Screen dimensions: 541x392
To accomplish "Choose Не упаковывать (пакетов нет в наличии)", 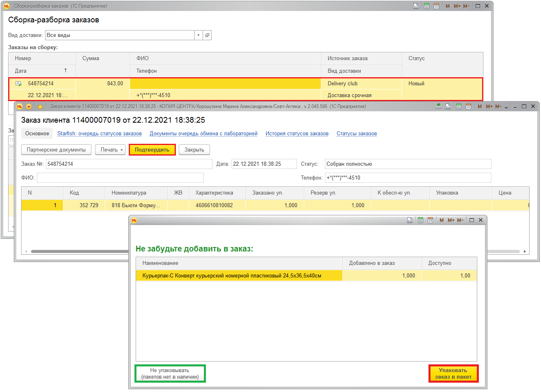I will coord(170,373).
